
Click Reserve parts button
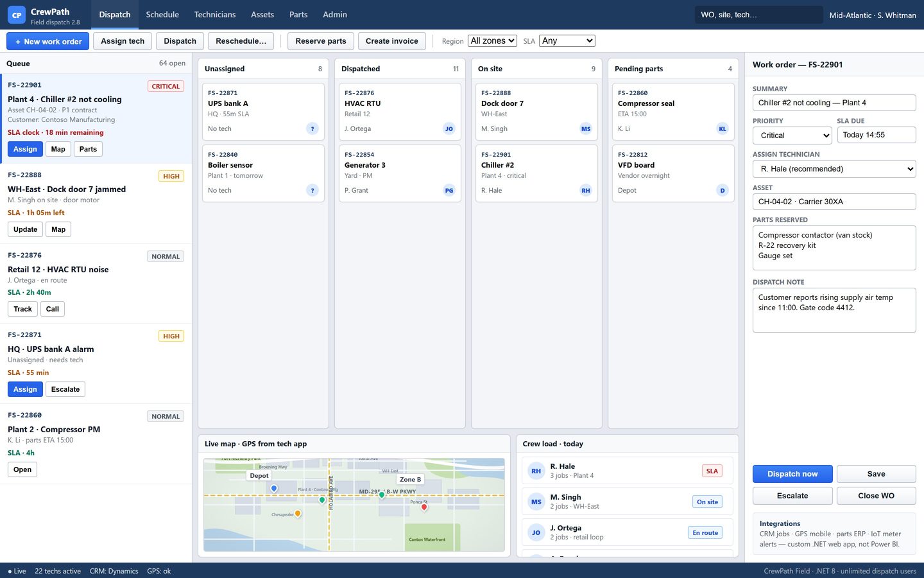[321, 41]
